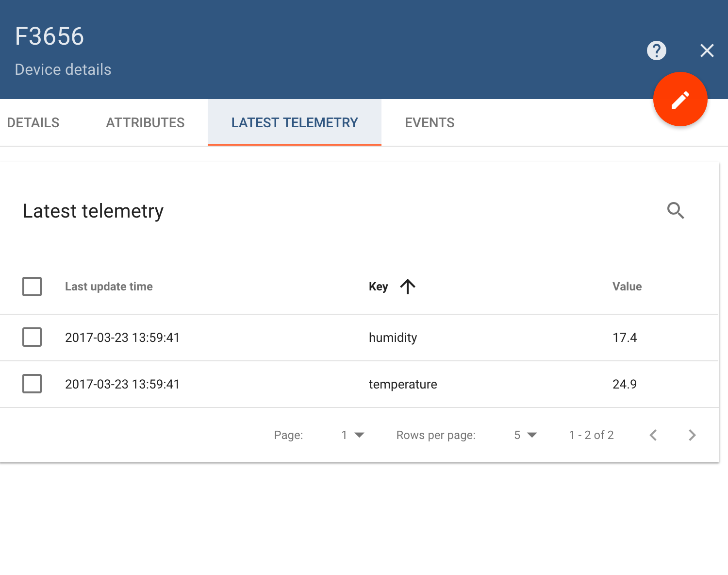Open search in Latest telemetry
The height and width of the screenshot is (575, 728).
(x=675, y=211)
